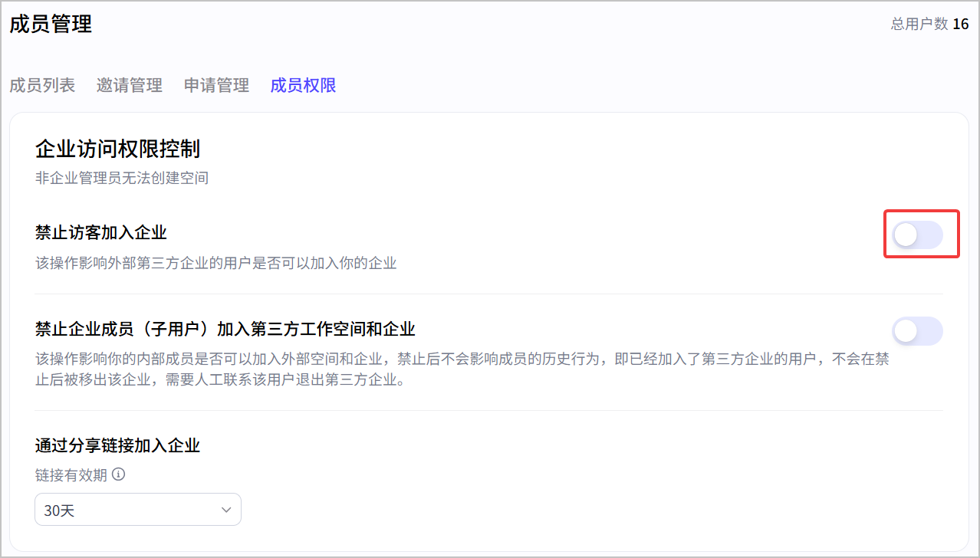The width and height of the screenshot is (980, 558).
Task: Switch to the 成员列表 tab
Action: 42,85
